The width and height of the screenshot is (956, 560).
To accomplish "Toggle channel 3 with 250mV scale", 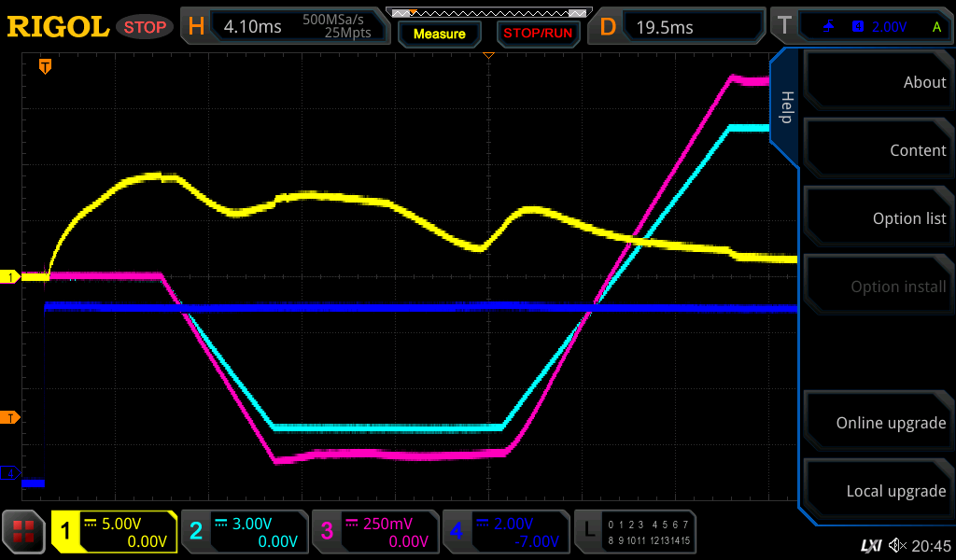I will (x=374, y=532).
